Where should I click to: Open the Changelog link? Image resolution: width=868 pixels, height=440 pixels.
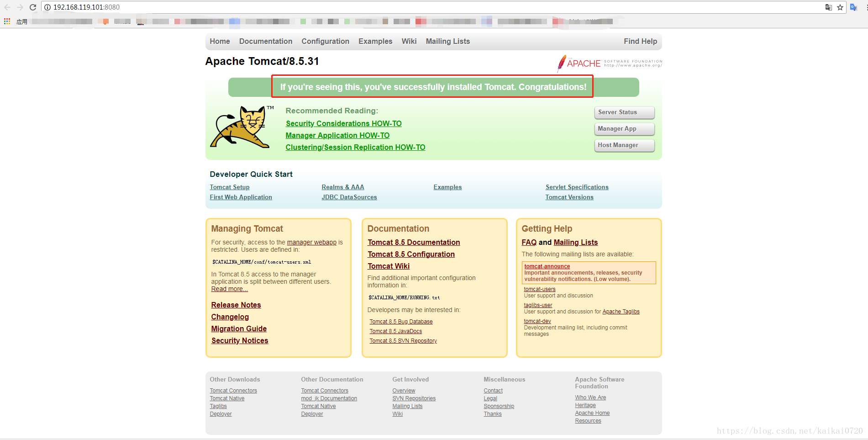(230, 317)
